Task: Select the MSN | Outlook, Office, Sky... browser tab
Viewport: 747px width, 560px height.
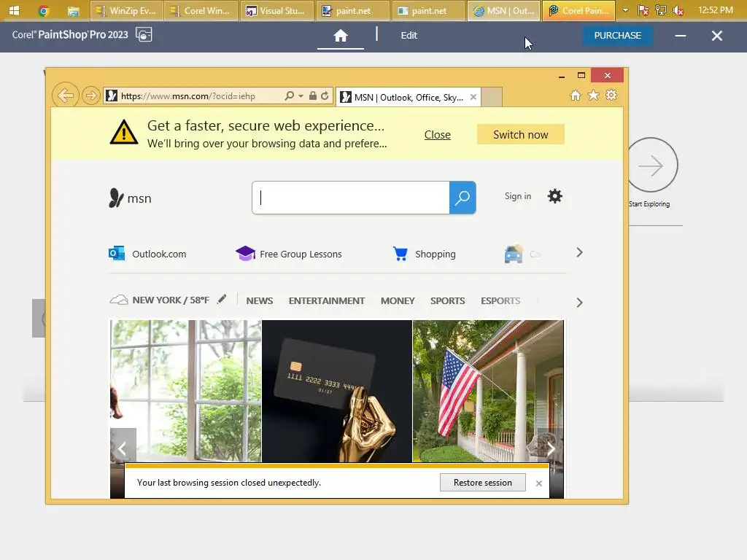Action: point(409,97)
